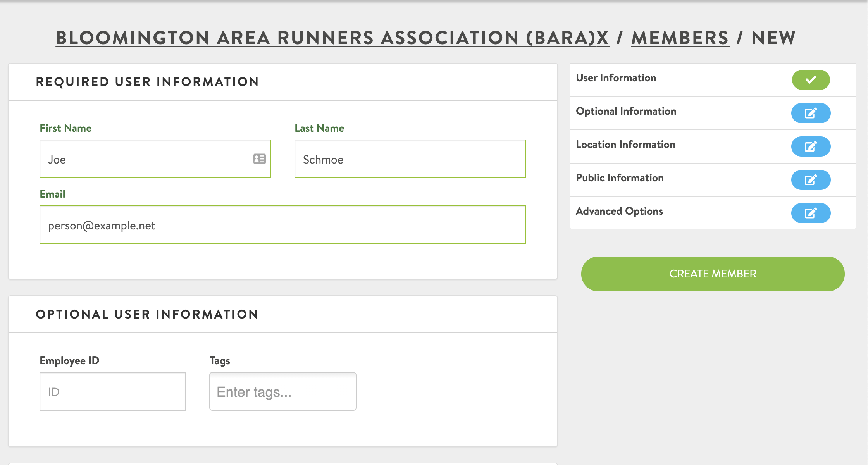
Task: Select the Location Information sidebar item
Action: click(x=625, y=145)
